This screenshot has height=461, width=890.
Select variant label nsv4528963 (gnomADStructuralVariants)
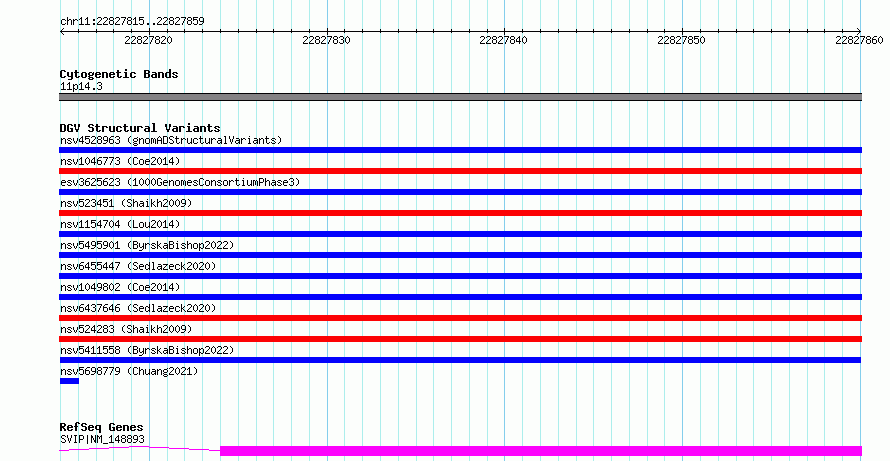171,140
